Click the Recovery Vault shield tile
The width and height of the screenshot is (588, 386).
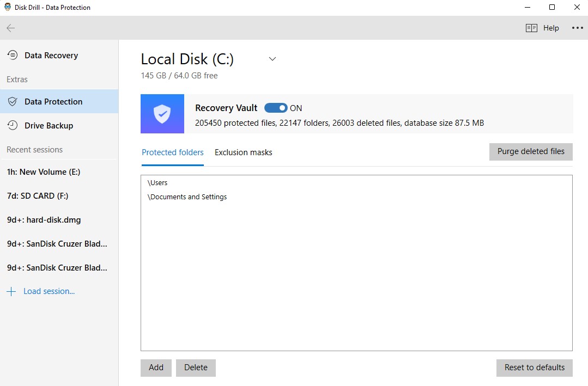click(x=162, y=114)
